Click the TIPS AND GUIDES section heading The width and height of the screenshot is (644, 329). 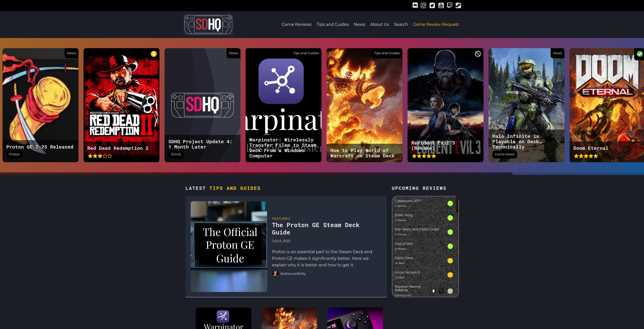coord(235,188)
